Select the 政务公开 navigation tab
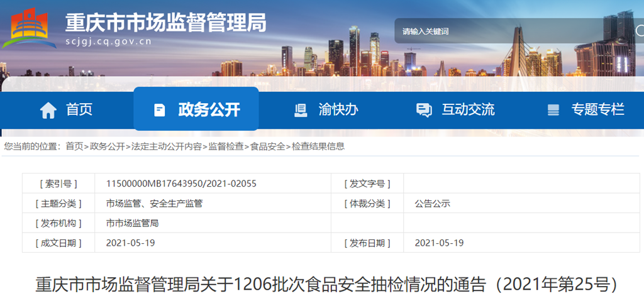 tap(209, 110)
